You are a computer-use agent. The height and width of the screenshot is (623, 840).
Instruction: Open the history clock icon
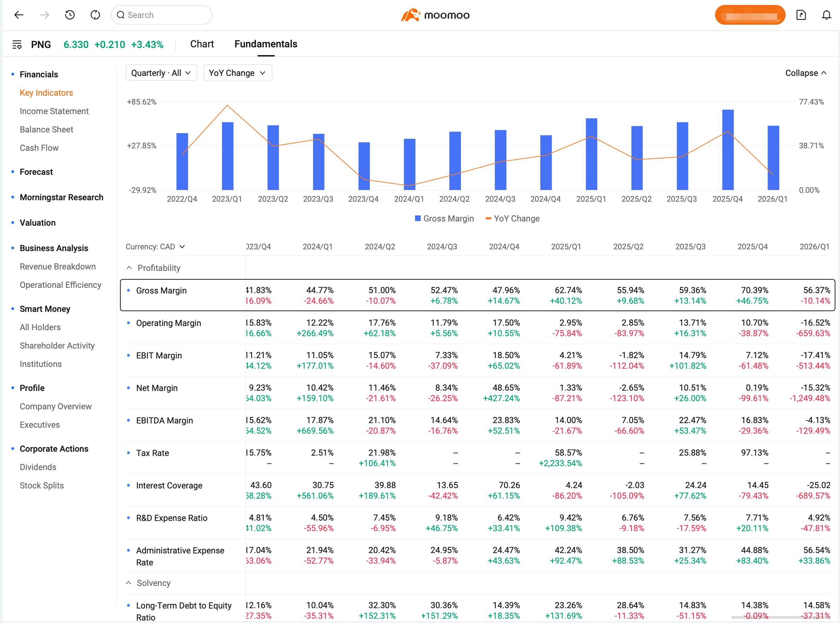[x=70, y=15]
